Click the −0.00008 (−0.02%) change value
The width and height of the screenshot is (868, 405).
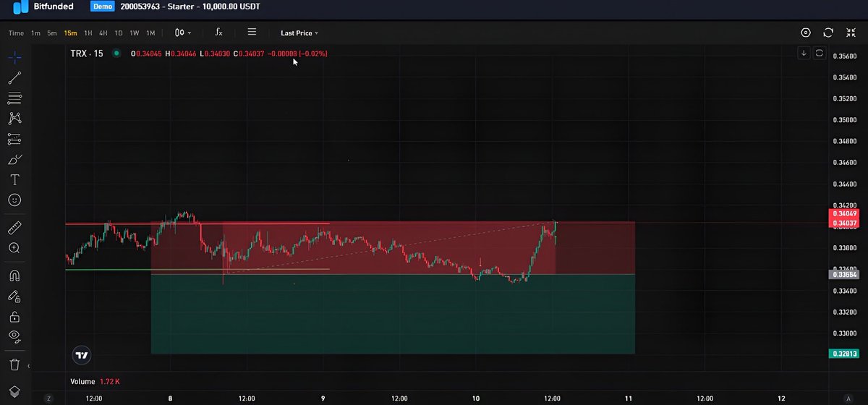[x=297, y=54]
